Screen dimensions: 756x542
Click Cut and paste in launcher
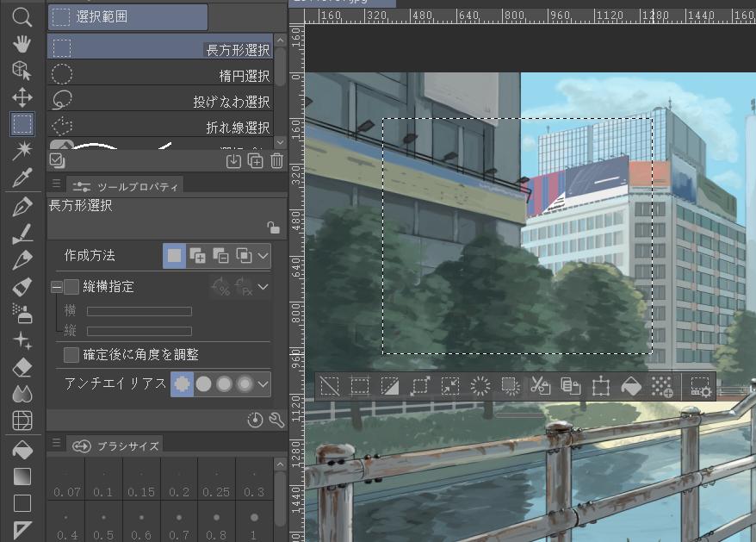pos(541,386)
